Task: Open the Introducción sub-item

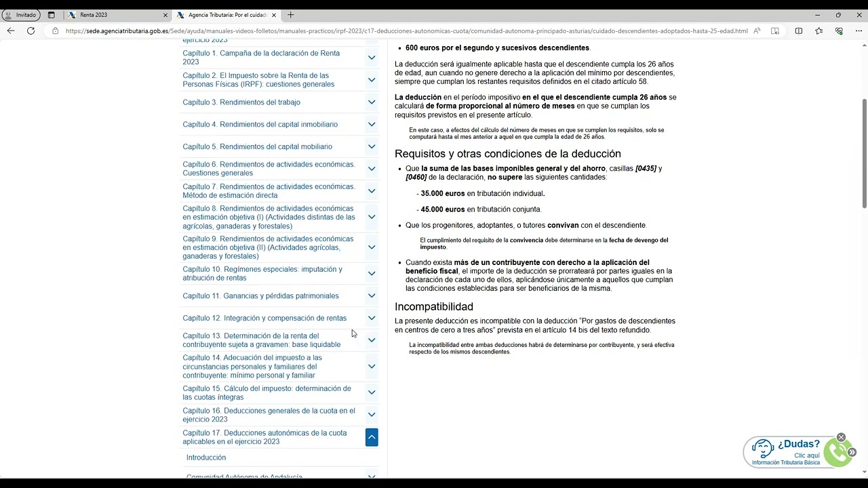Action: (x=206, y=457)
